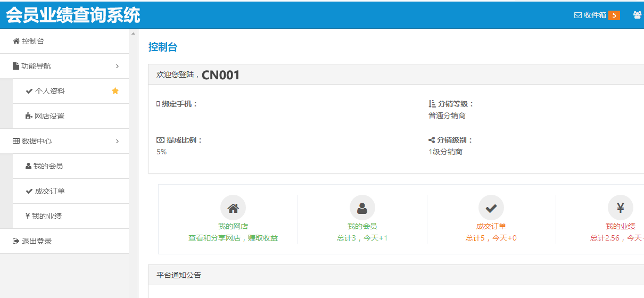This screenshot has height=298, width=644.
Task: Go to 我的会员 sidebar item
Action: (48, 166)
